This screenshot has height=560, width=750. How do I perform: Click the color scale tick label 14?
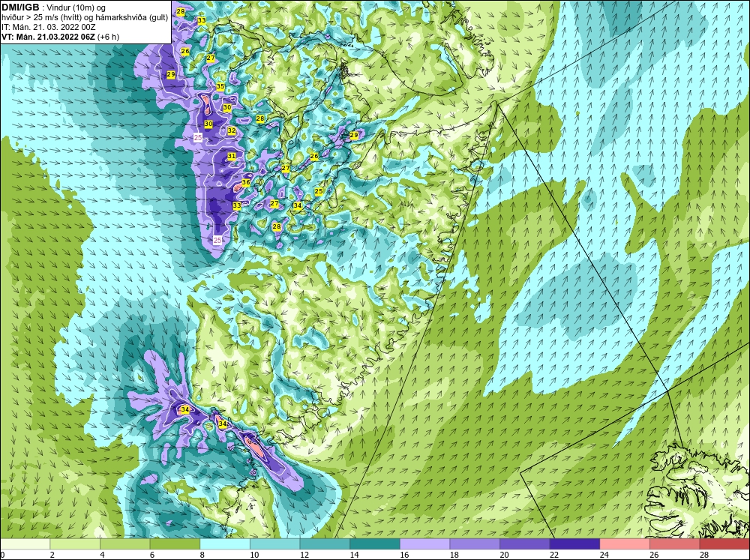click(x=354, y=555)
